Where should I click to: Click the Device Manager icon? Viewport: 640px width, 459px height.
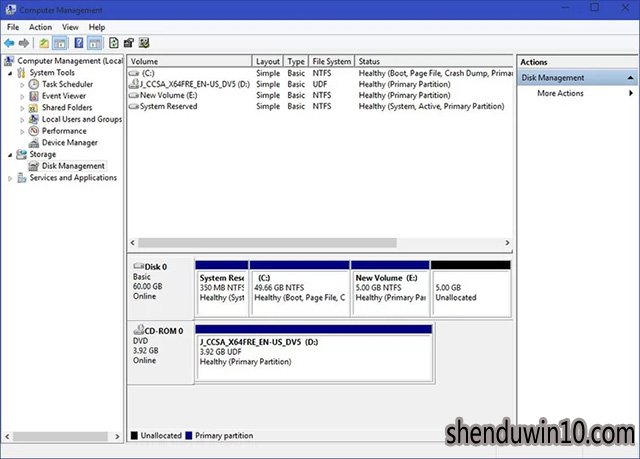tap(34, 143)
